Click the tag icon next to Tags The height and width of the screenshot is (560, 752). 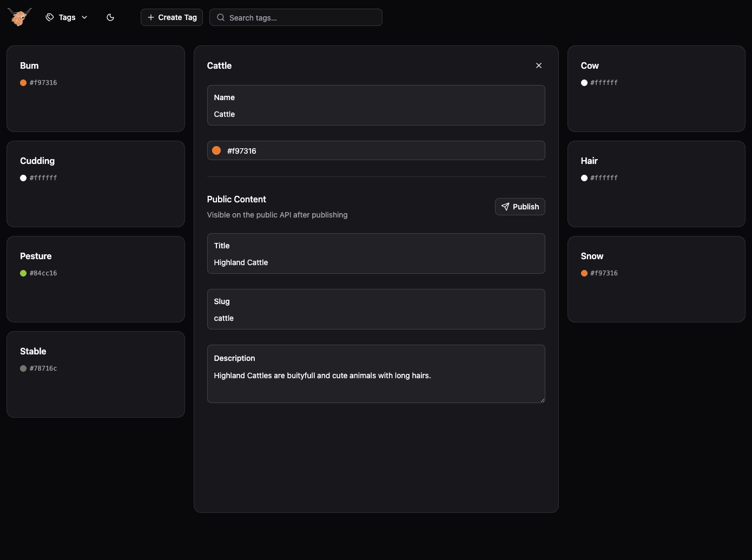pos(50,17)
